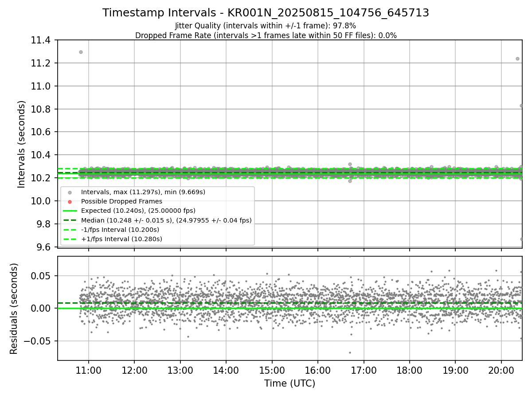Click the 10.6 y-axis tick label

tap(41, 132)
